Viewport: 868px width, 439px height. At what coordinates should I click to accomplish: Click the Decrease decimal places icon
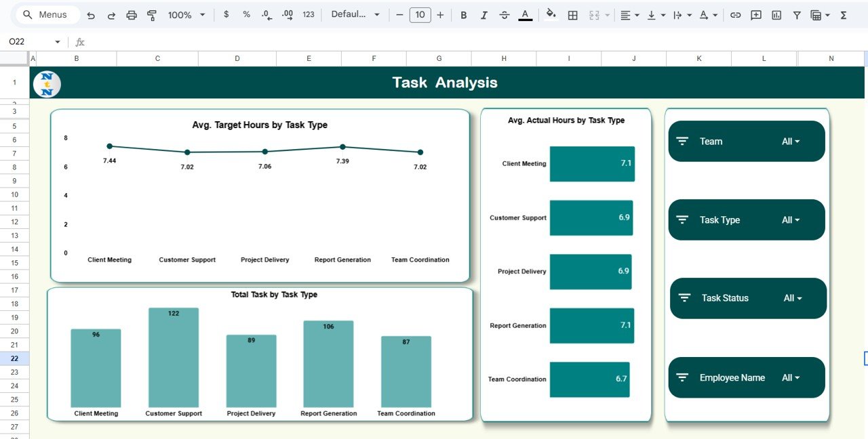pyautogui.click(x=265, y=14)
